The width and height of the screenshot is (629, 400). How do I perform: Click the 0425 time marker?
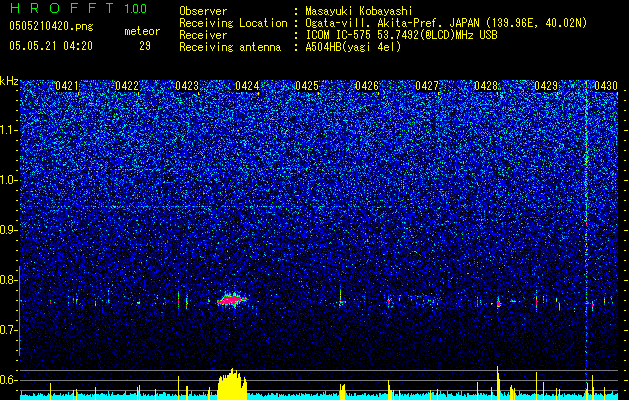coord(307,86)
